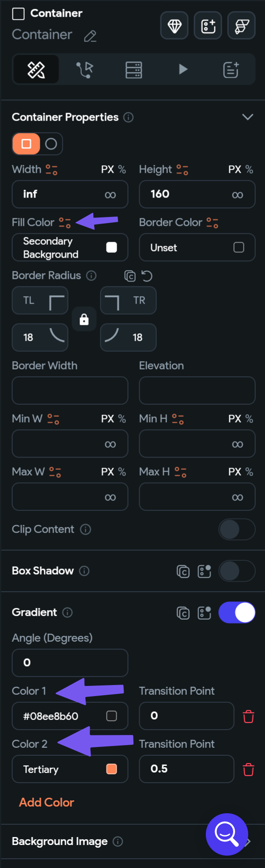Click the floating magnifier button
The height and width of the screenshot is (868, 265).
(227, 834)
